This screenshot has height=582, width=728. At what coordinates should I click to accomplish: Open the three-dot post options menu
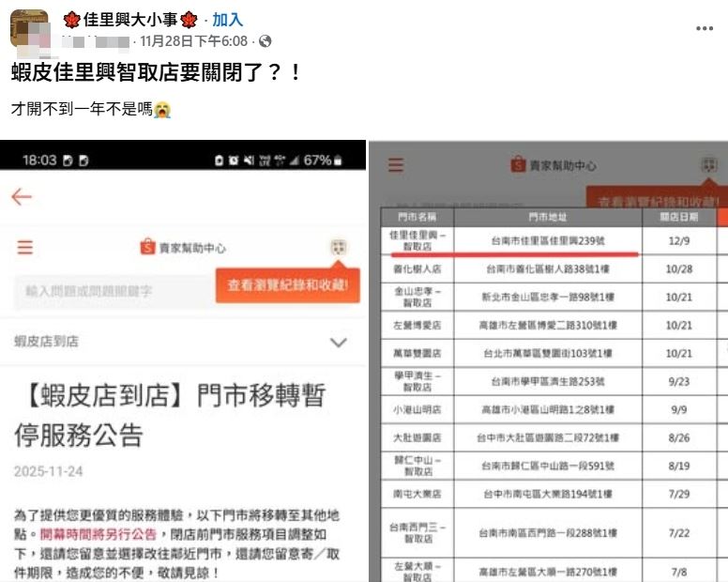[x=705, y=28]
